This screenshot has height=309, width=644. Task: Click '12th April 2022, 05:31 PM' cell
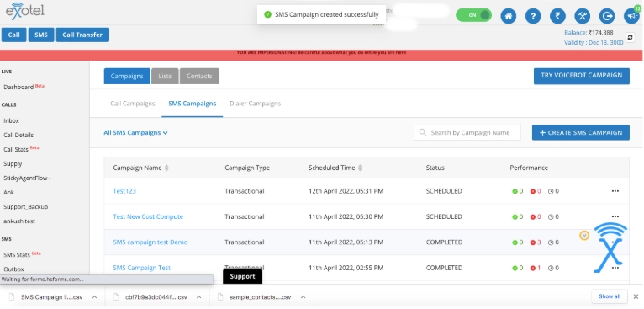click(x=346, y=191)
